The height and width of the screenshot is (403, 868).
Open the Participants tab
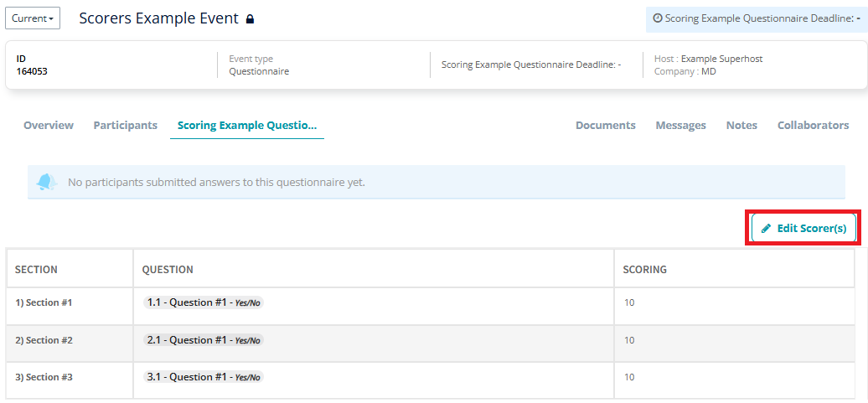(125, 125)
